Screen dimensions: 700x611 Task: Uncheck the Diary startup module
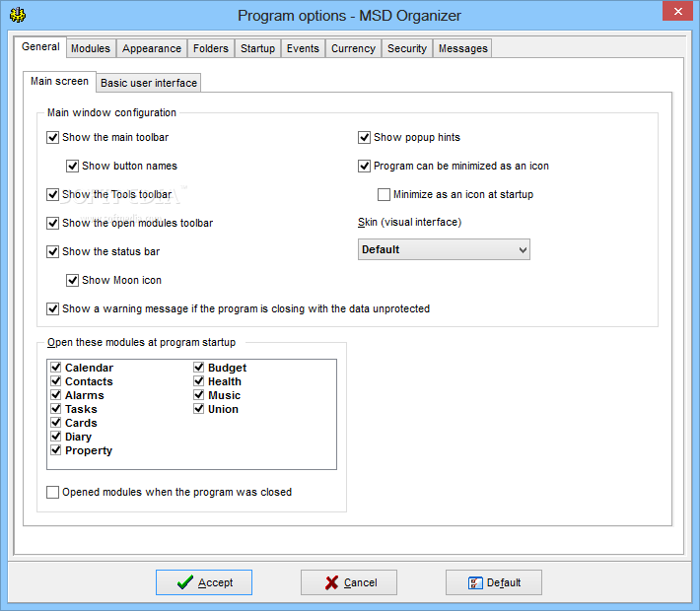(x=56, y=437)
